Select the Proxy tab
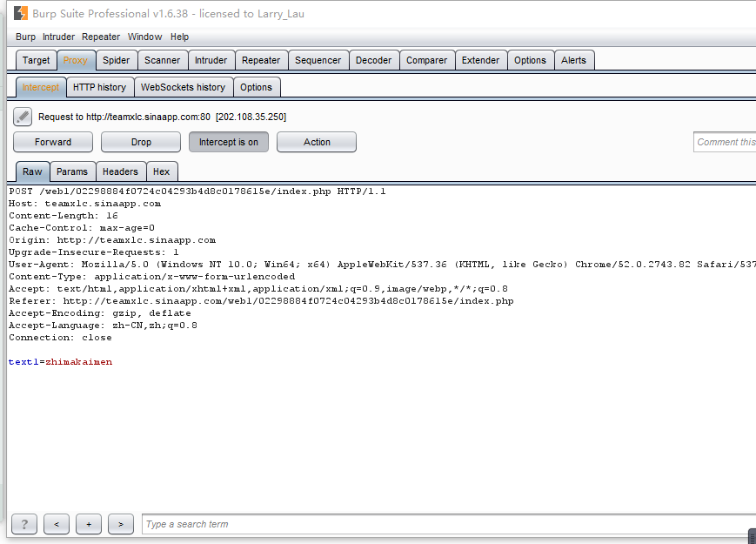 pos(75,60)
